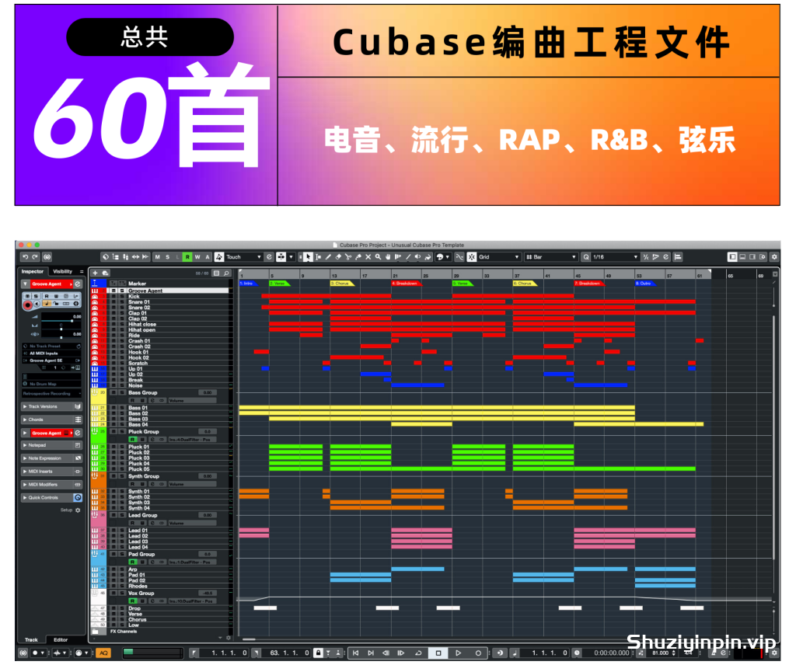
Task: Click the Setup button in the Inspector
Action: tap(70, 510)
